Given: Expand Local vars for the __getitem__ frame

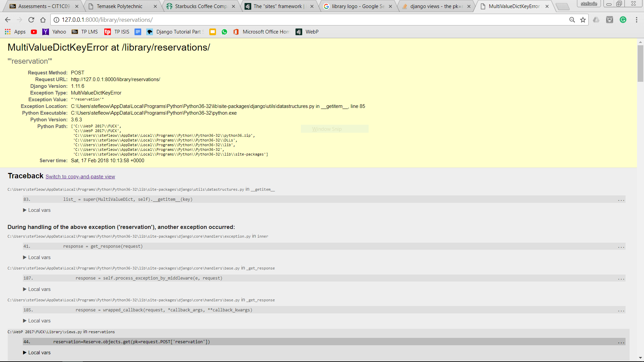Looking at the screenshot, I should click(x=37, y=210).
